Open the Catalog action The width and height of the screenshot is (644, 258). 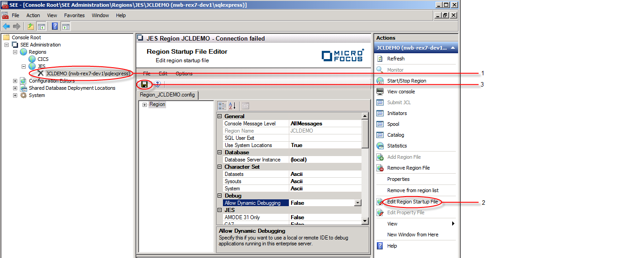[395, 135]
